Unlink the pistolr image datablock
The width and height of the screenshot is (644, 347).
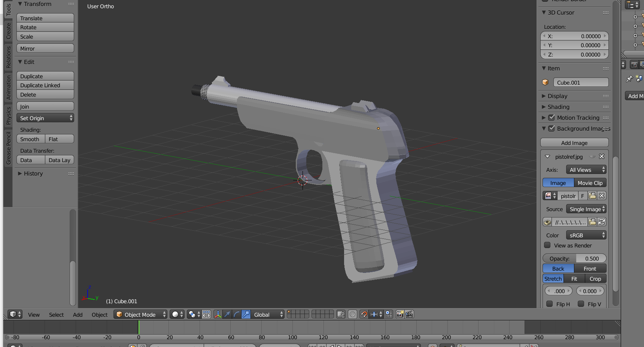(602, 196)
